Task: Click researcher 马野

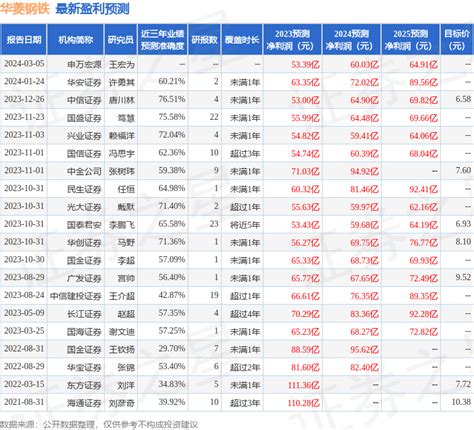Action: click(126, 243)
